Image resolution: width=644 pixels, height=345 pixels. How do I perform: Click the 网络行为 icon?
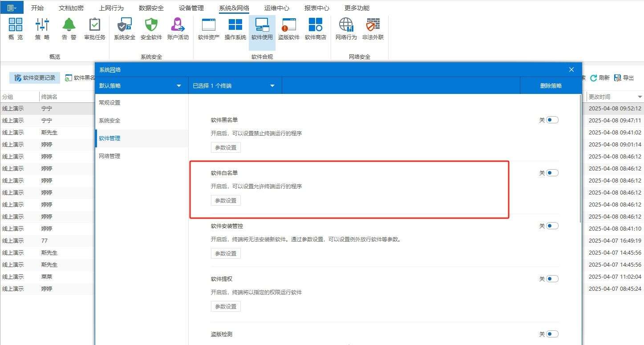346,28
